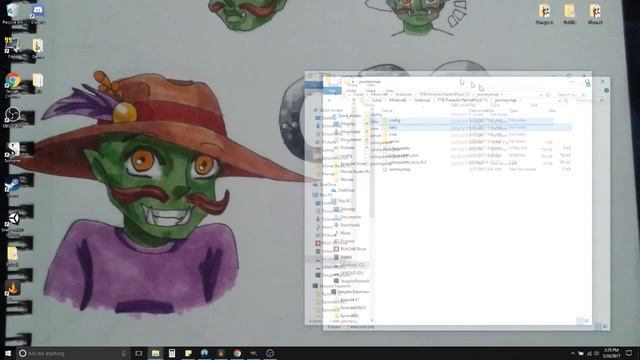Open the File tab in Explorer
This screenshot has width=640, height=360.
pyautogui.click(x=332, y=91)
